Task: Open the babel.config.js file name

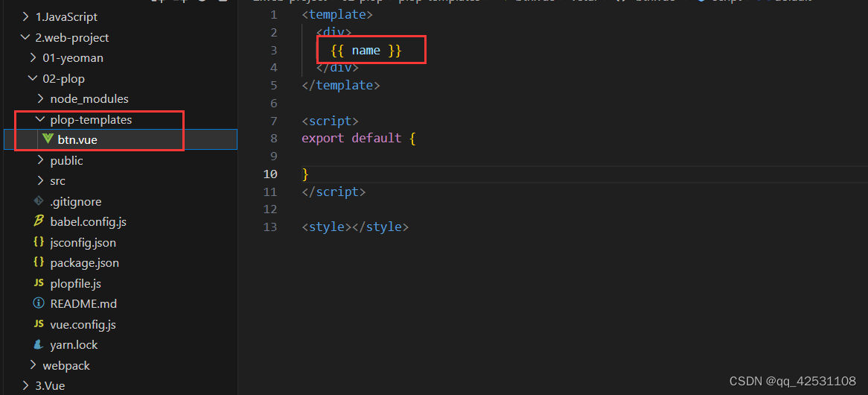Action: point(89,222)
